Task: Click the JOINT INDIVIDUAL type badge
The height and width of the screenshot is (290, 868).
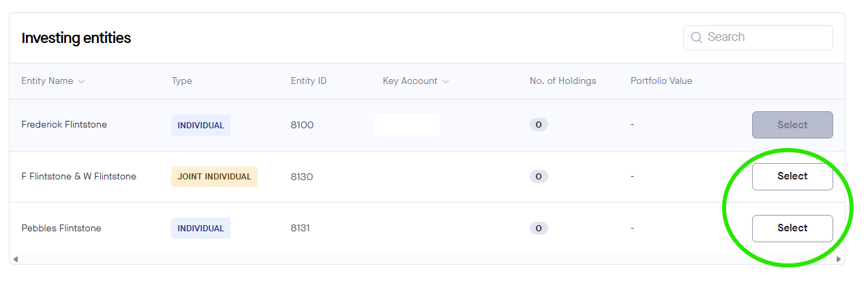Action: (x=214, y=176)
